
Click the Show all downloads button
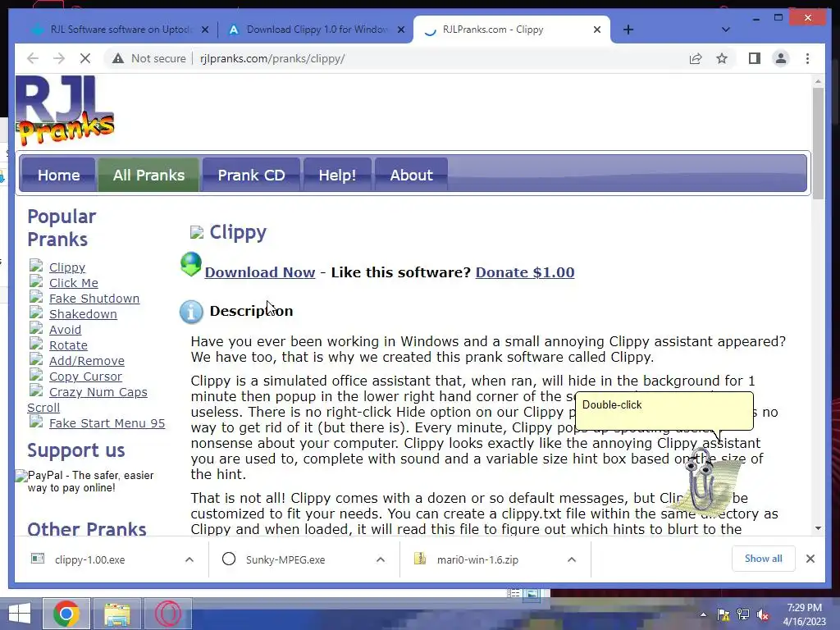point(764,559)
